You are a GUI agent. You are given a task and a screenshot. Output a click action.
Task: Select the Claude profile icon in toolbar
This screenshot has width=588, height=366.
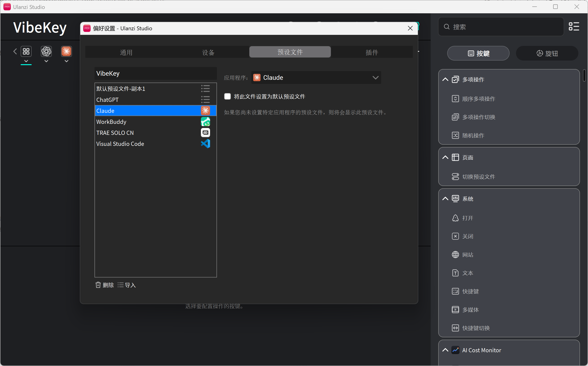pos(66,51)
